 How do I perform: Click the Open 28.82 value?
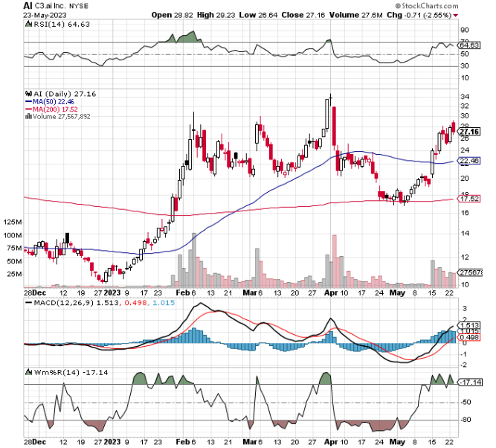click(172, 15)
